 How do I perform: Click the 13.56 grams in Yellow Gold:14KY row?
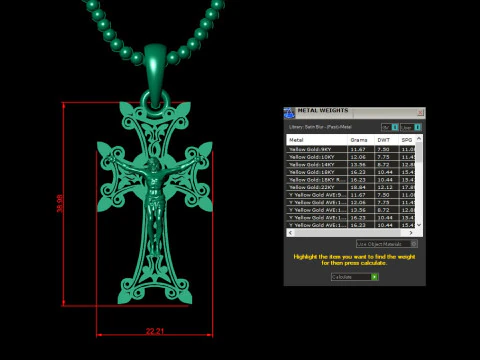(358, 165)
